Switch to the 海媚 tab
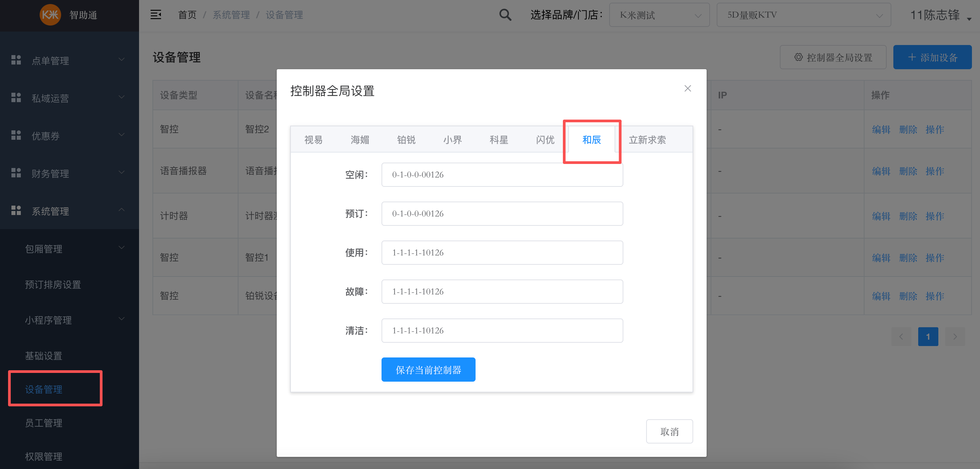The image size is (980, 469). point(360,140)
